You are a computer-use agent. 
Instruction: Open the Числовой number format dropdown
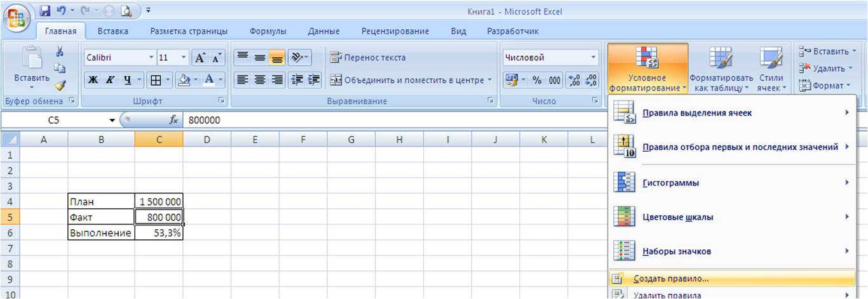pyautogui.click(x=593, y=58)
